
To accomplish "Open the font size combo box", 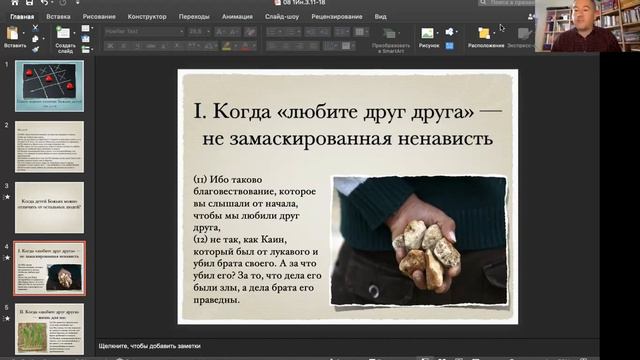I will tap(199, 31).
